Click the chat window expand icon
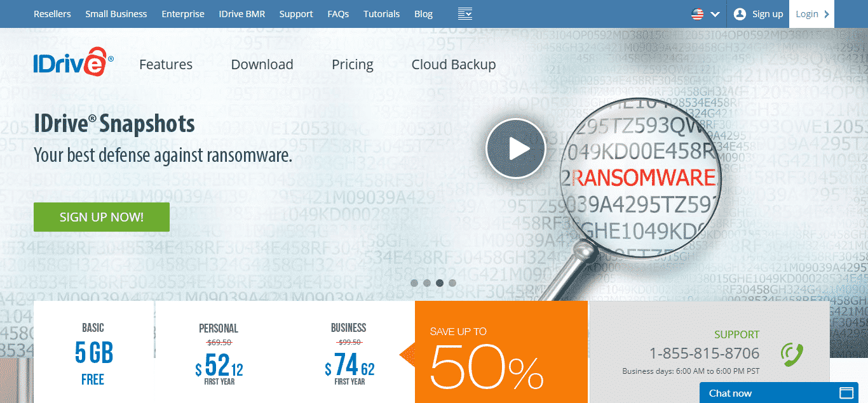Image resolution: width=868 pixels, height=403 pixels. point(846,392)
